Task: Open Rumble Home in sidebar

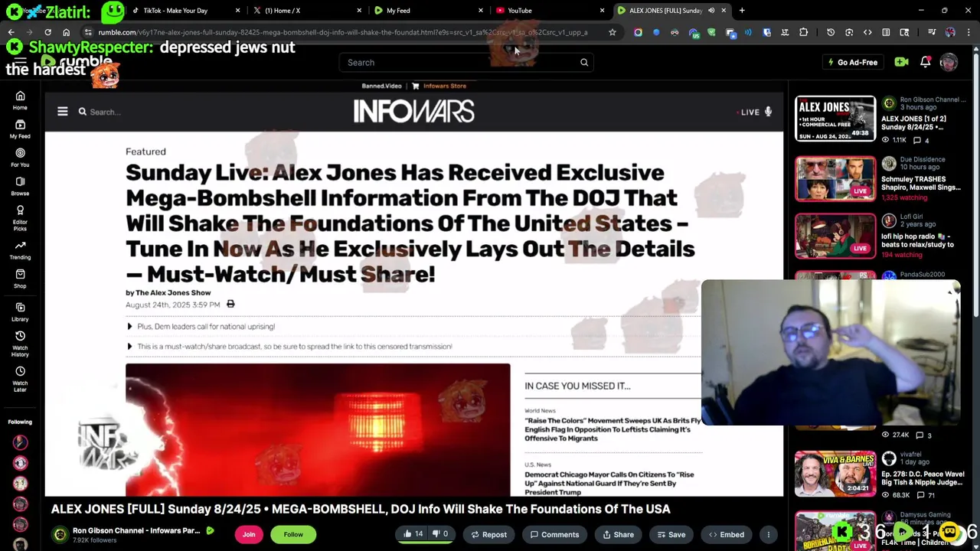Action: [20, 100]
